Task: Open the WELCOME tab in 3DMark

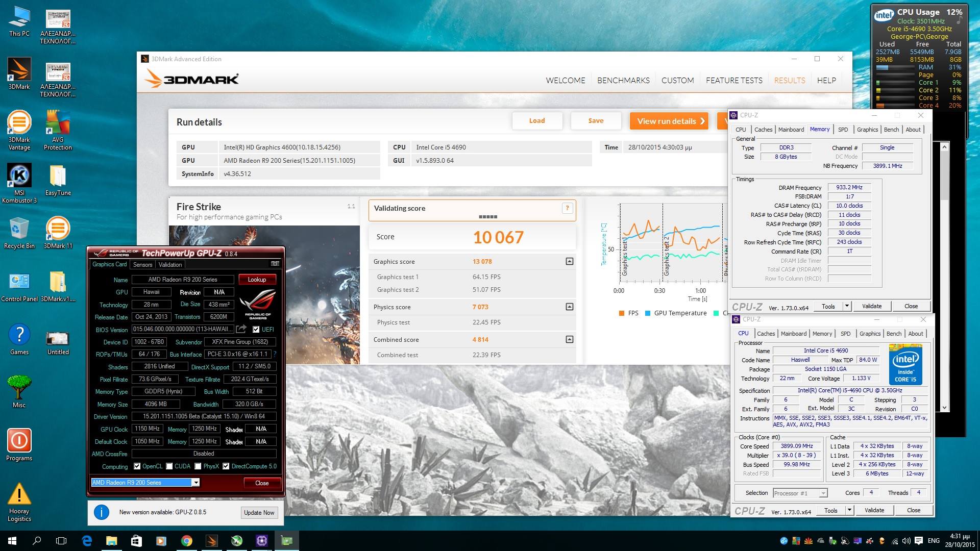Action: 566,80
